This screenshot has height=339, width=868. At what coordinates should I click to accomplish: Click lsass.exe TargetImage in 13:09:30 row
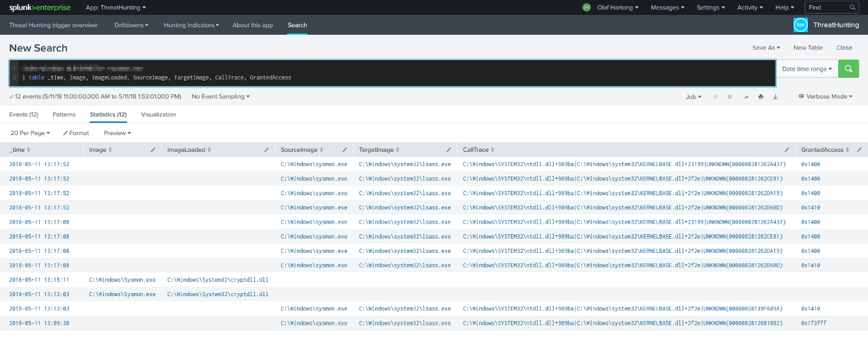coord(405,323)
